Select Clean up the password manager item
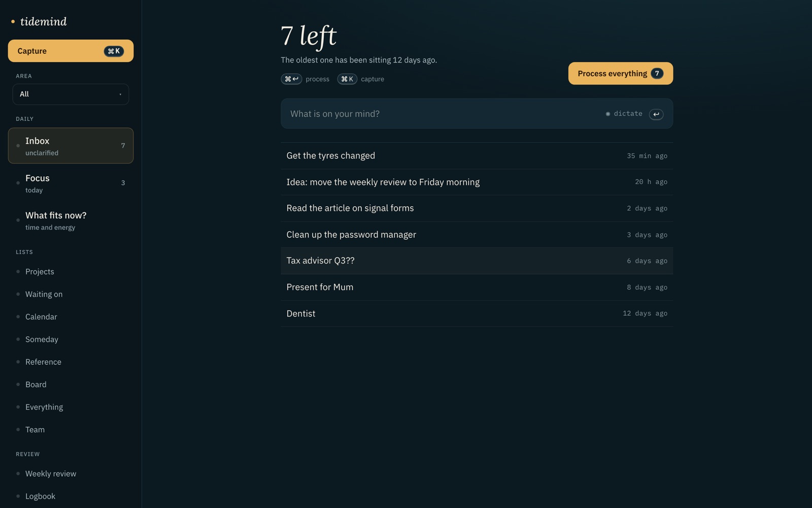Viewport: 812px width, 508px height. 477,235
